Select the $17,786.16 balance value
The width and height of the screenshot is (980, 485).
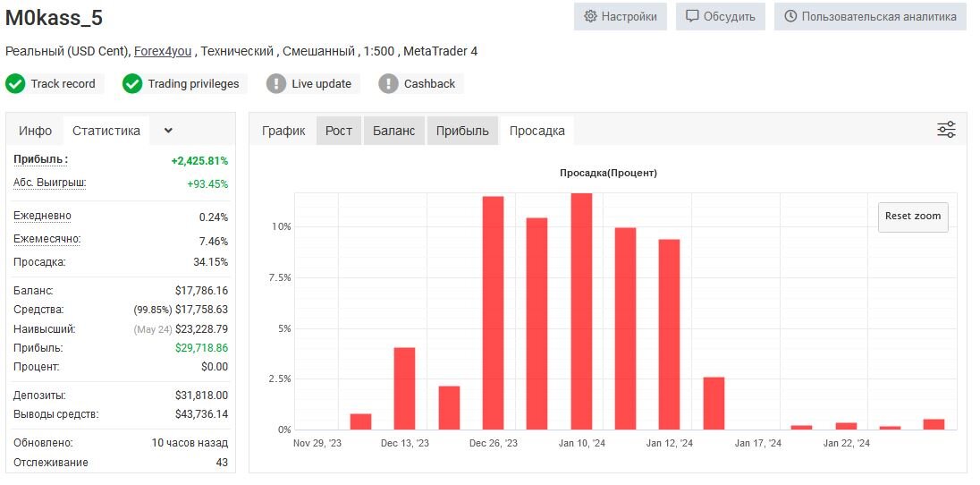201,291
